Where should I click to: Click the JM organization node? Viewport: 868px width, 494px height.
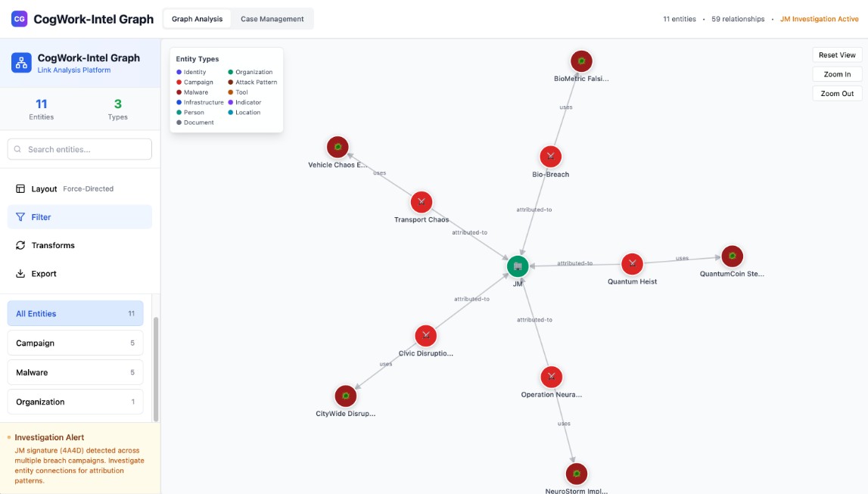518,266
